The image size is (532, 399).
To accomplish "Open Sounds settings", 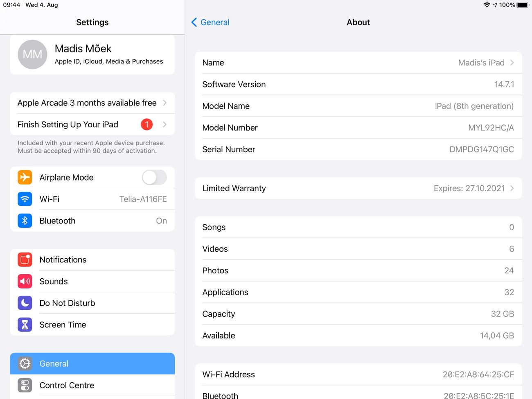I will coord(92,281).
